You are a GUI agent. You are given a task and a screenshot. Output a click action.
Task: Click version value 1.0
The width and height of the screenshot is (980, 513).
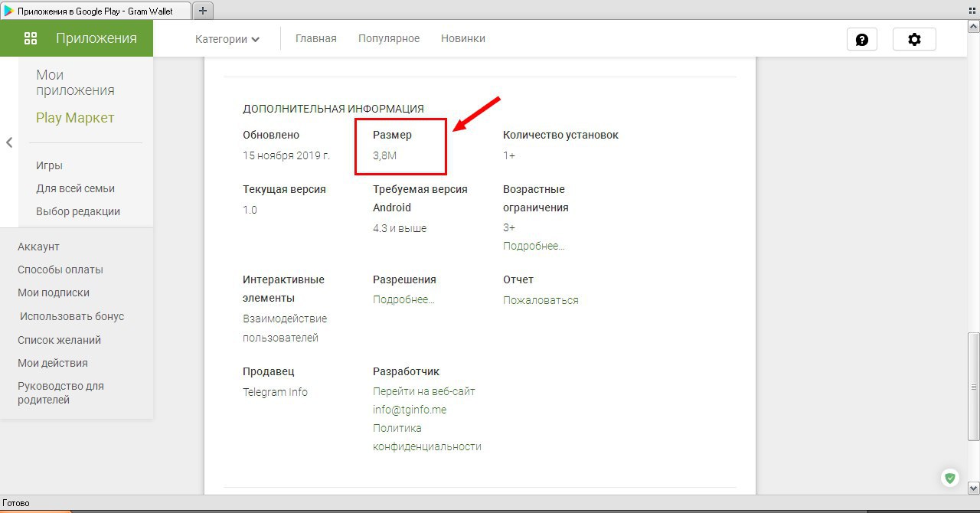pyautogui.click(x=250, y=210)
